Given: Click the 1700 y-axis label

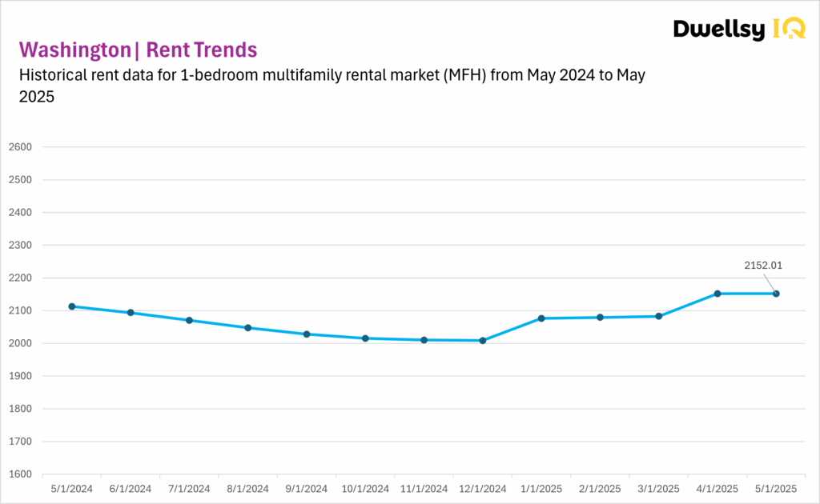Looking at the screenshot, I should pos(20,442).
